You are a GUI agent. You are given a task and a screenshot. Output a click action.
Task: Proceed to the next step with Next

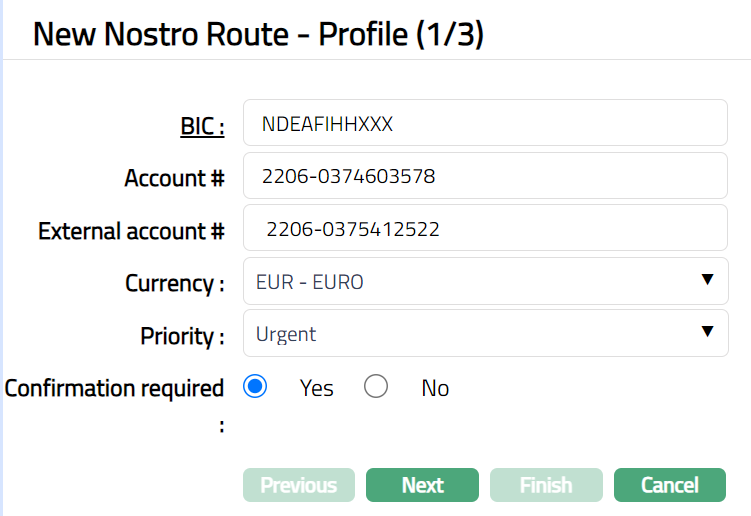coord(422,485)
